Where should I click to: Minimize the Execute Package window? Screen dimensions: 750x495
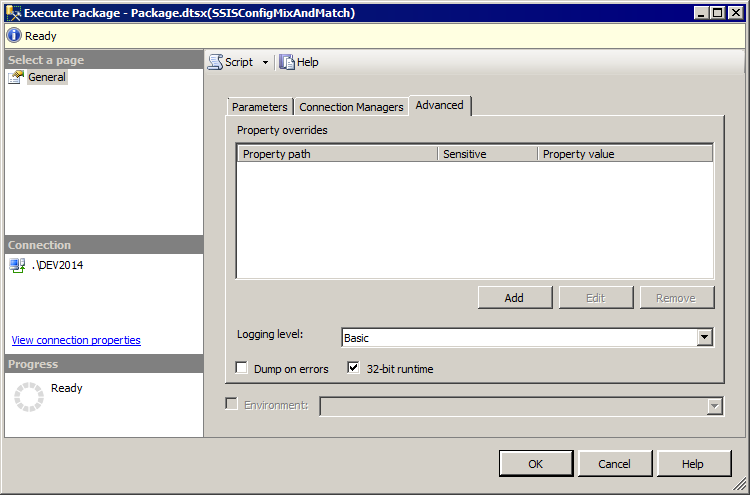pyautogui.click(x=702, y=13)
